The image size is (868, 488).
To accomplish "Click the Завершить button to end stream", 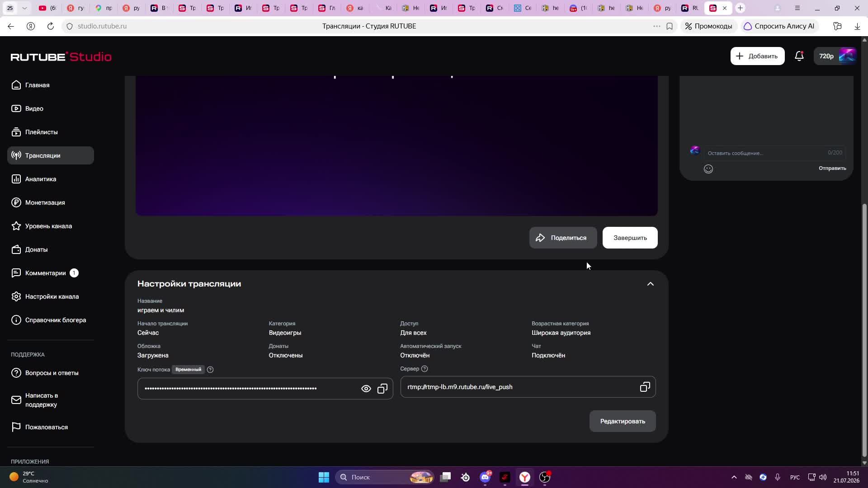I will (630, 238).
